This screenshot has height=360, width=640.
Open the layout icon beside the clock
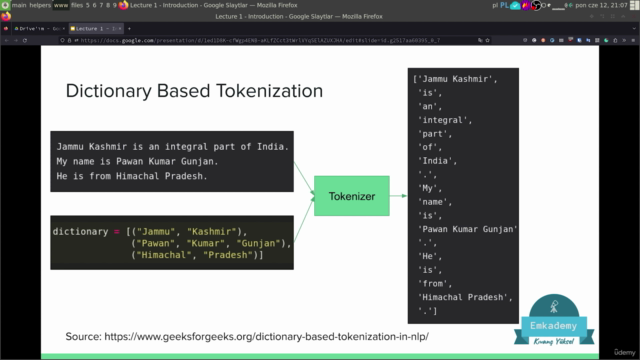pos(634,5)
